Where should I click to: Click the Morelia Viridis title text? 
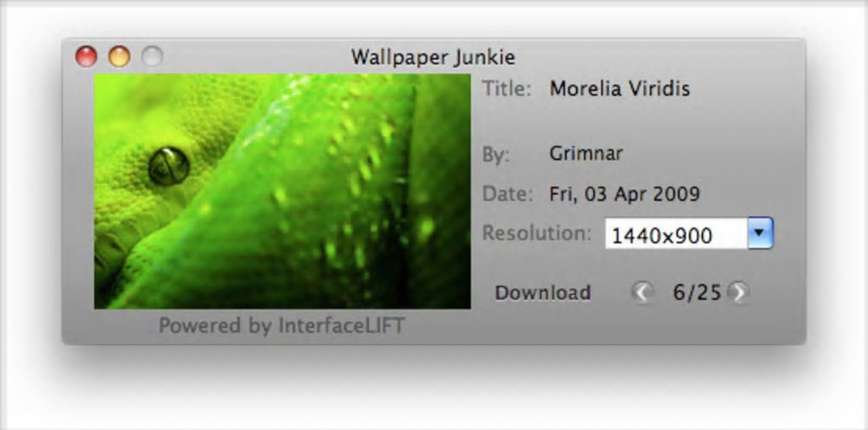point(620,89)
